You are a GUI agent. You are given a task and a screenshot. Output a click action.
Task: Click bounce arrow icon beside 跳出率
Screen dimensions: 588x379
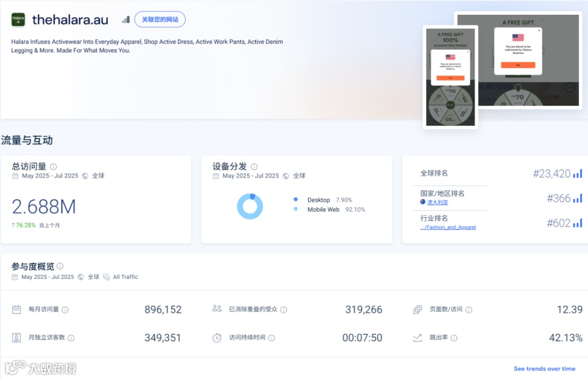(x=418, y=338)
